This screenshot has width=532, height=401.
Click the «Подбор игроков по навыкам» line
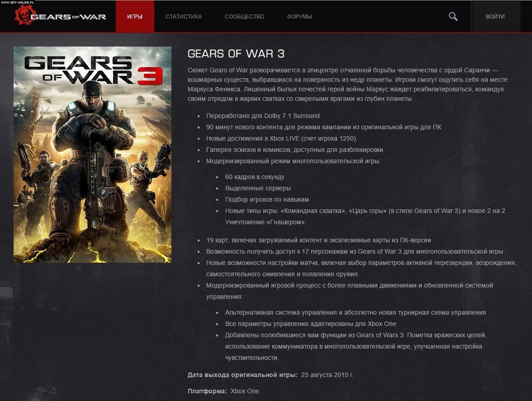click(x=267, y=199)
